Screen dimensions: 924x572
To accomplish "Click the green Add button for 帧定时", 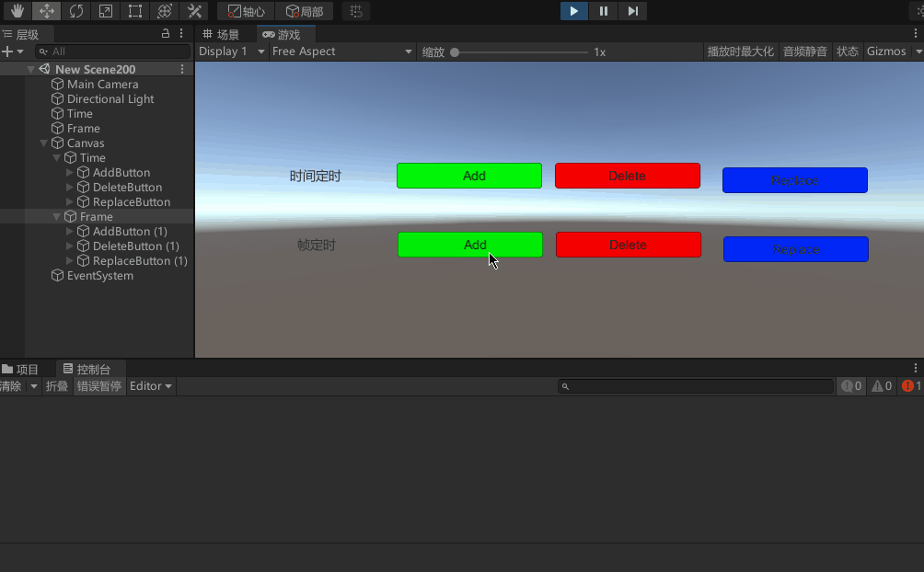I will click(x=470, y=245).
